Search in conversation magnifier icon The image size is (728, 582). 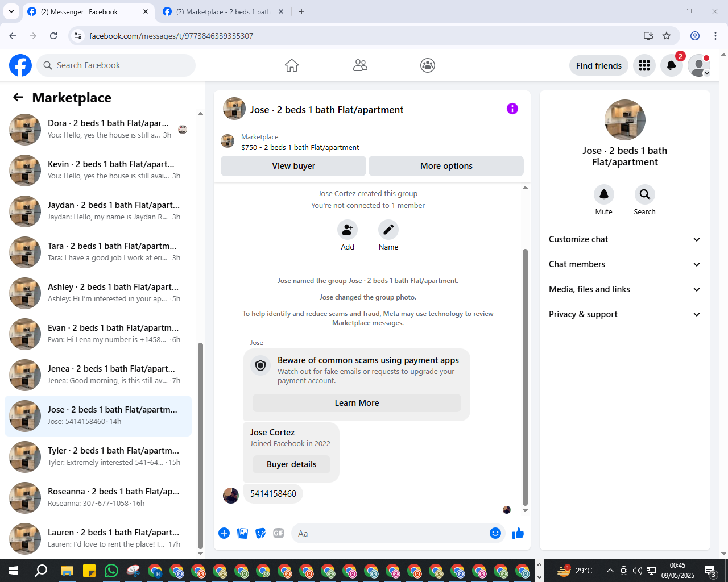click(645, 194)
